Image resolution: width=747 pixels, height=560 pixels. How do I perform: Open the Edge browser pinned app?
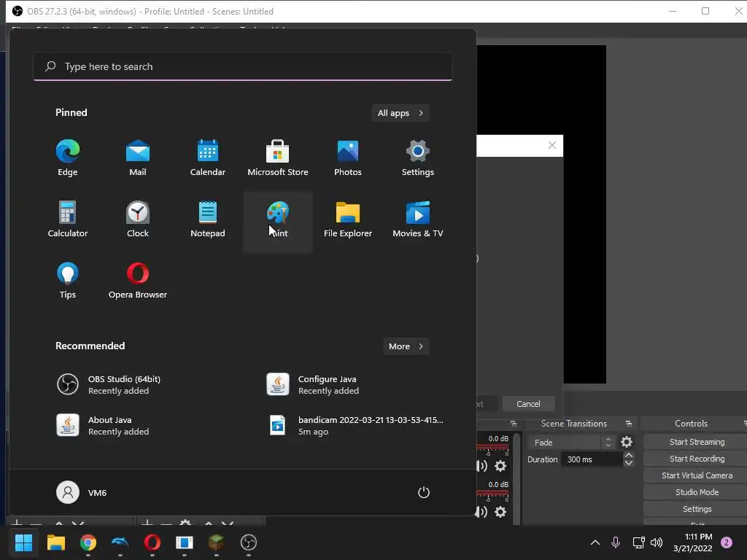point(68,158)
